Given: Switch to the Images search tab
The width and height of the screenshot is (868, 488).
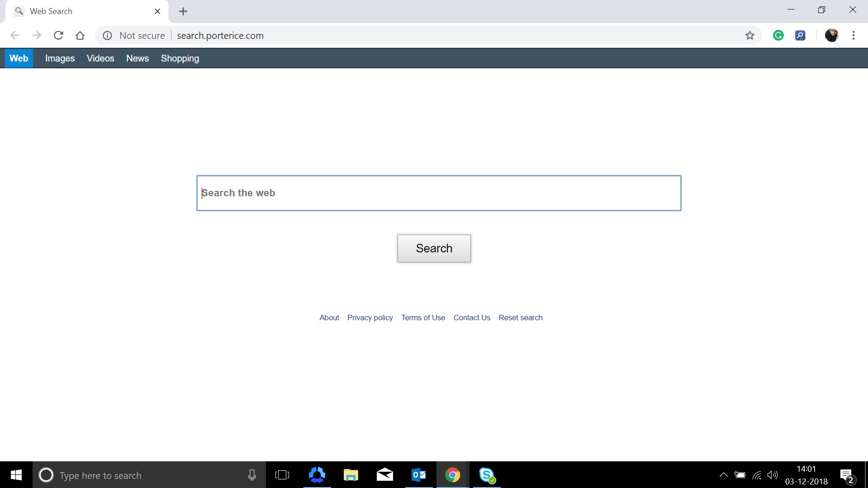Looking at the screenshot, I should (60, 58).
